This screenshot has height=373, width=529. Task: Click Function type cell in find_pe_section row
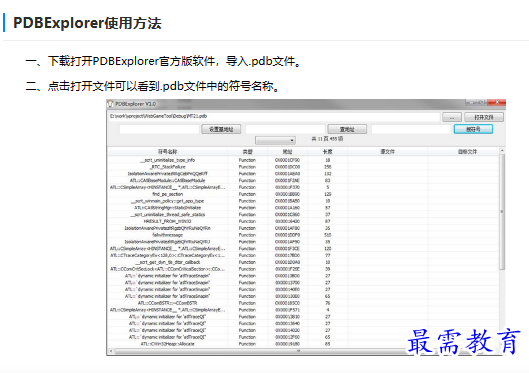pos(247,194)
